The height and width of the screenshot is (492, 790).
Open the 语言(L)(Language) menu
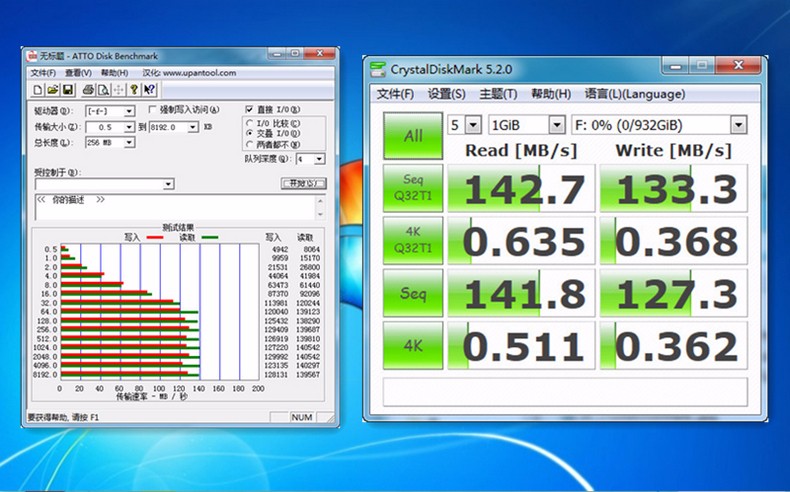pos(635,94)
